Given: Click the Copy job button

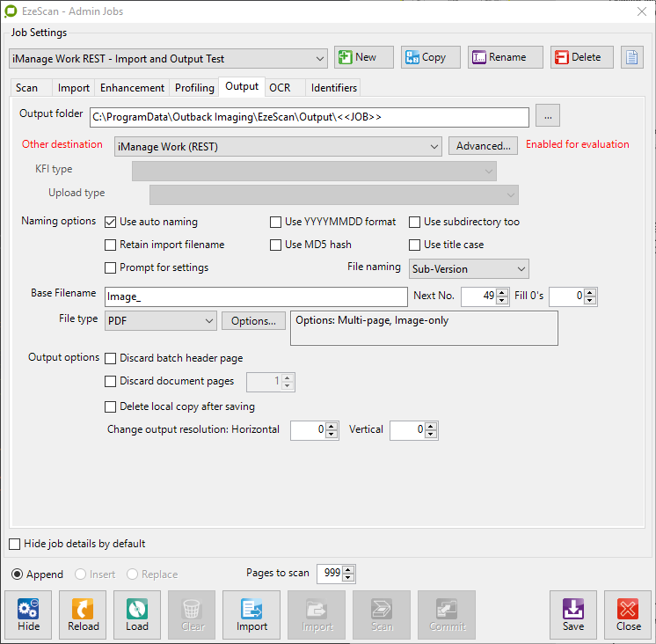Looking at the screenshot, I should 426,58.
